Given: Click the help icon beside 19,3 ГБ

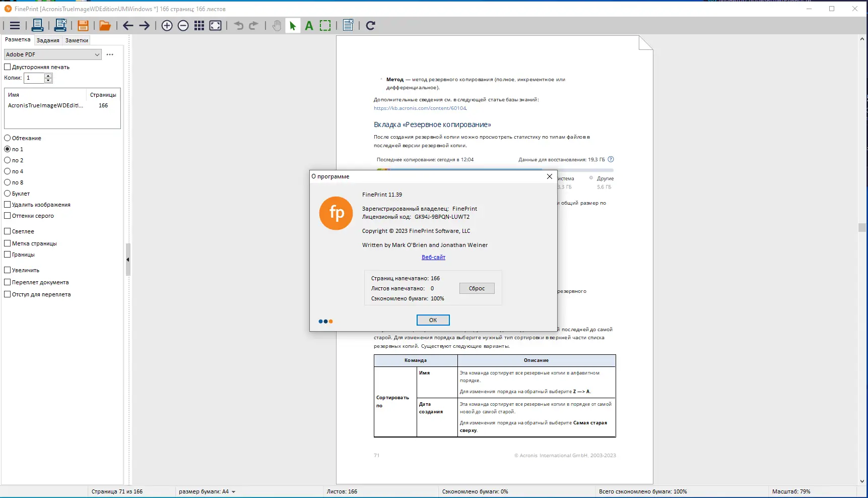Looking at the screenshot, I should (611, 159).
